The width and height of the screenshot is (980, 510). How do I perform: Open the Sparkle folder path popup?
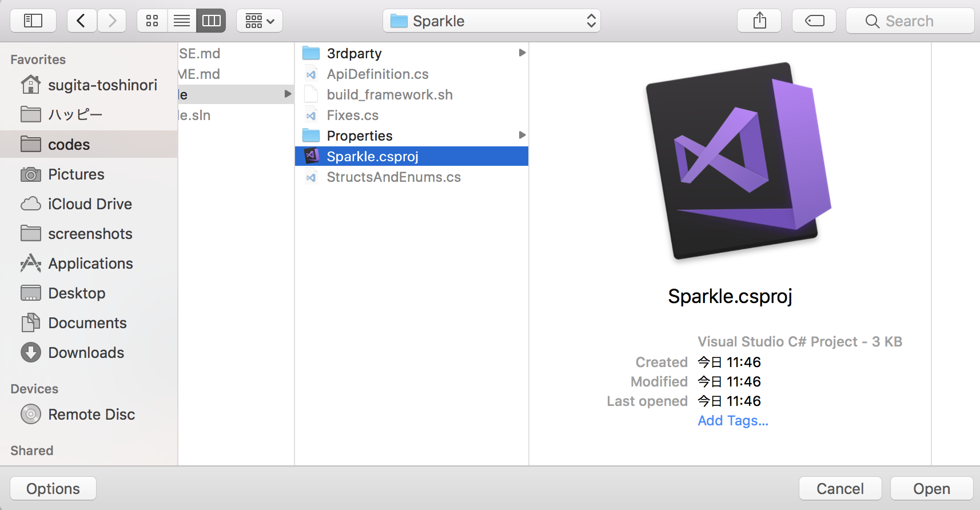(492, 21)
